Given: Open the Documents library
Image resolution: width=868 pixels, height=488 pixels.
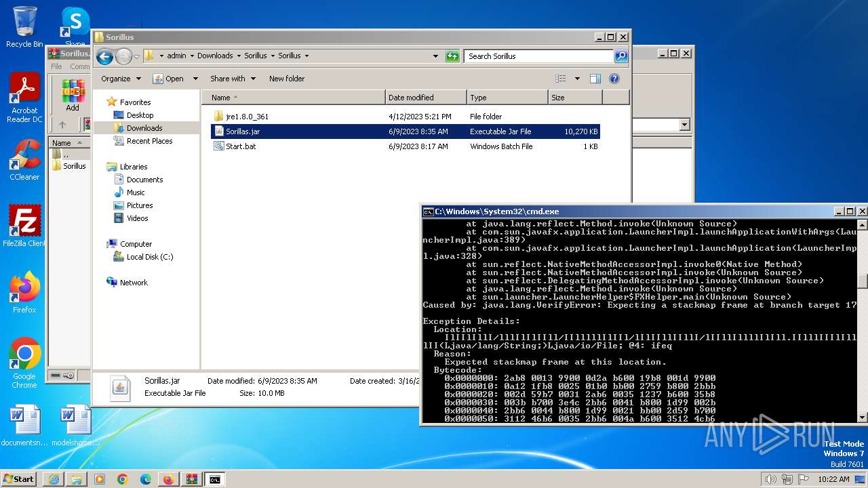Looking at the screenshot, I should coord(144,180).
